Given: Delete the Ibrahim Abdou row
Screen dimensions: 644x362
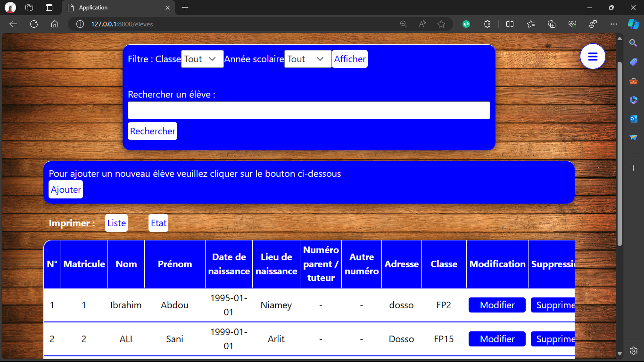Looking at the screenshot, I should (553, 305).
